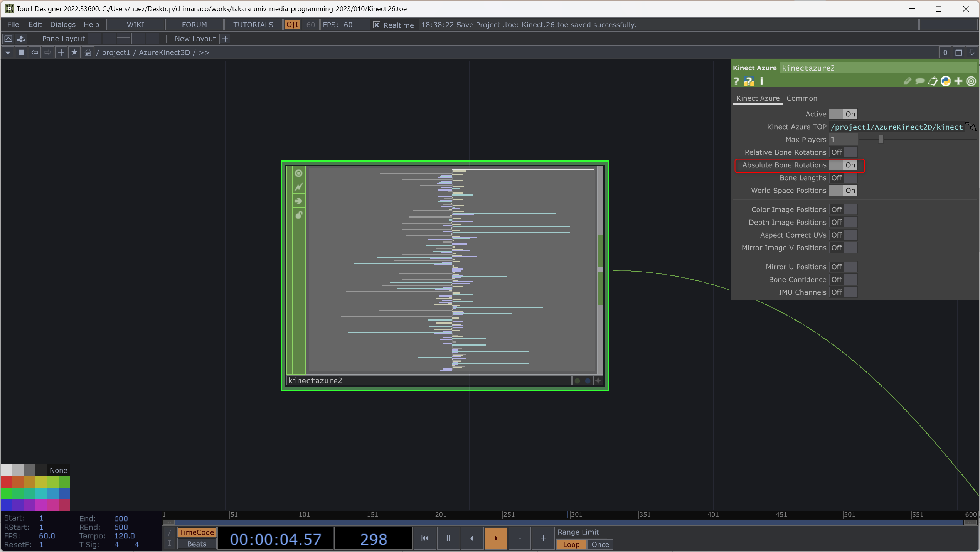The image size is (980, 552).
Task: Click the TUTORIALS button
Action: [253, 25]
